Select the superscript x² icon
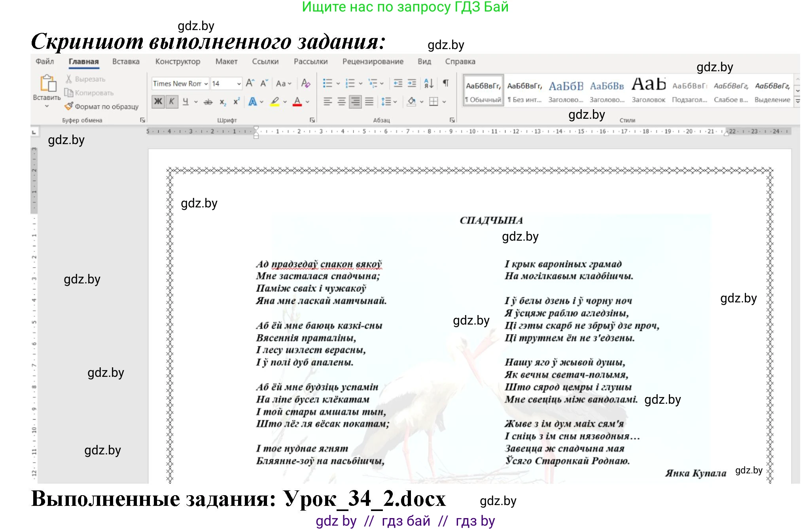812x530 pixels. point(236,102)
